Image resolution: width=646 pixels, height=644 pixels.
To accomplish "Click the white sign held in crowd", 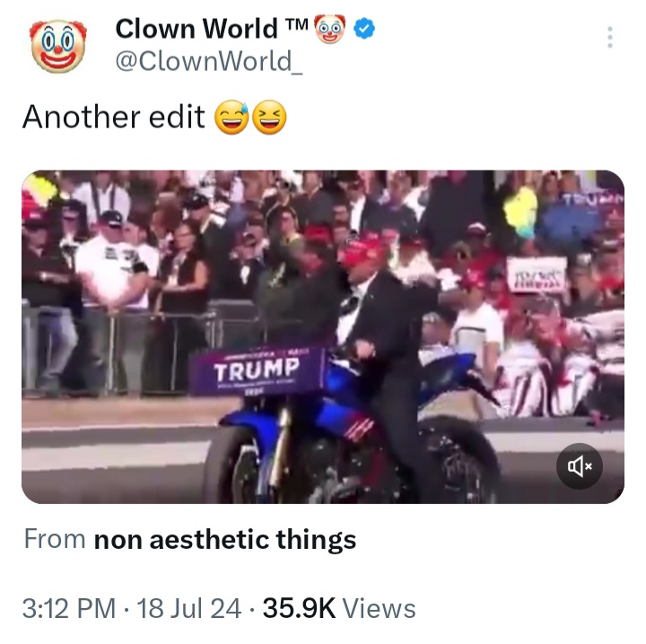I will point(536,274).
